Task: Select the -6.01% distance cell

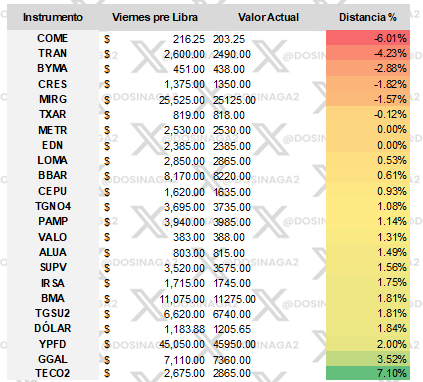Action: (368, 38)
